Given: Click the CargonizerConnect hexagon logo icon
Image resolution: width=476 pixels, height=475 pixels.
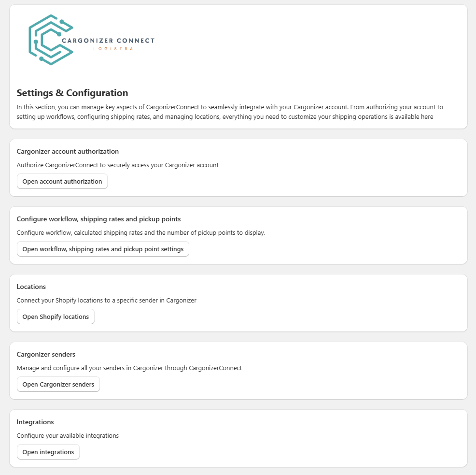Looking at the screenshot, I should [x=48, y=40].
